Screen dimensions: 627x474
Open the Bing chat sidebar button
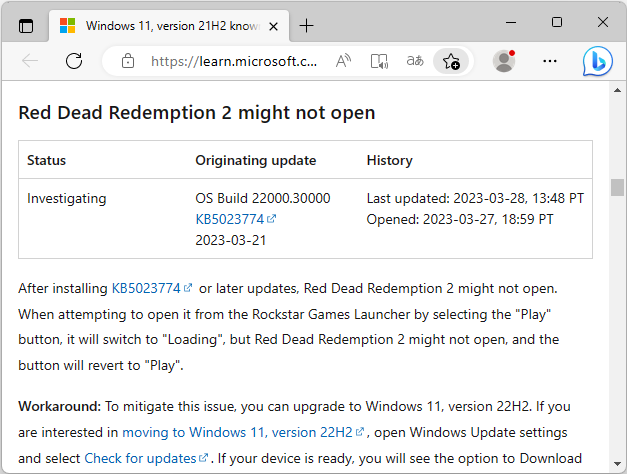click(597, 61)
